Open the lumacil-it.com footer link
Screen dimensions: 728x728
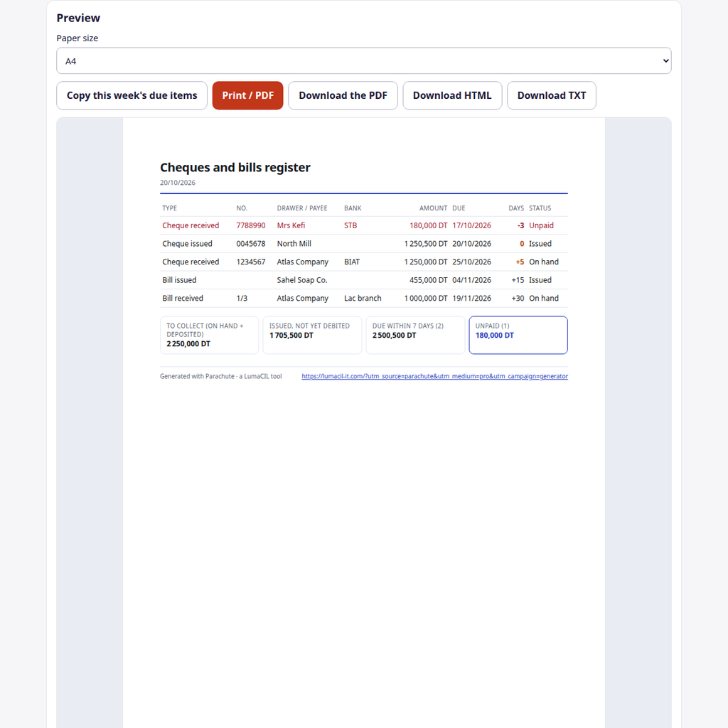click(434, 377)
